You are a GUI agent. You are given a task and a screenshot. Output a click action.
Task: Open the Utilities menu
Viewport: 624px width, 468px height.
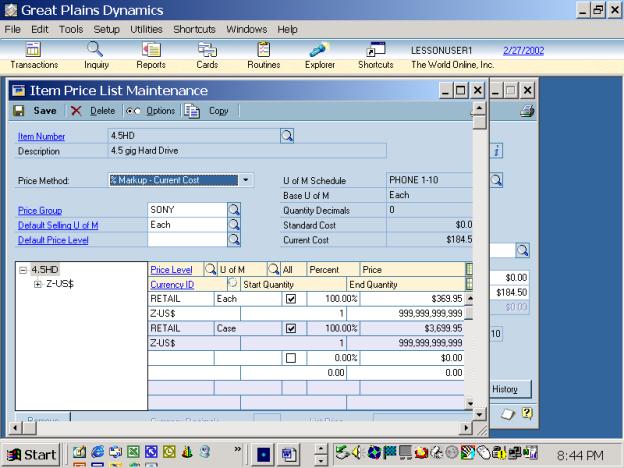(146, 29)
